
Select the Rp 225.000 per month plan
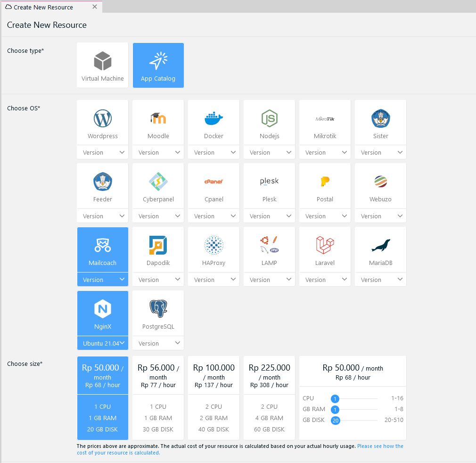(x=269, y=397)
